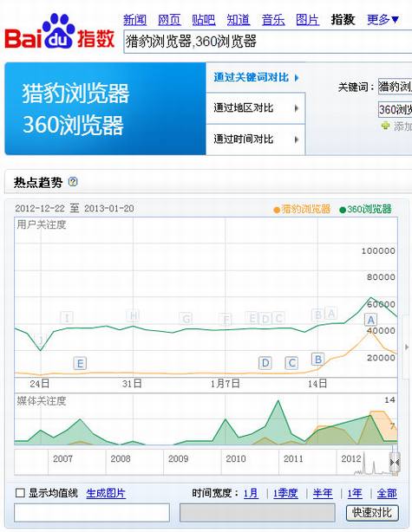Open marker A at the trend peak

click(x=370, y=320)
